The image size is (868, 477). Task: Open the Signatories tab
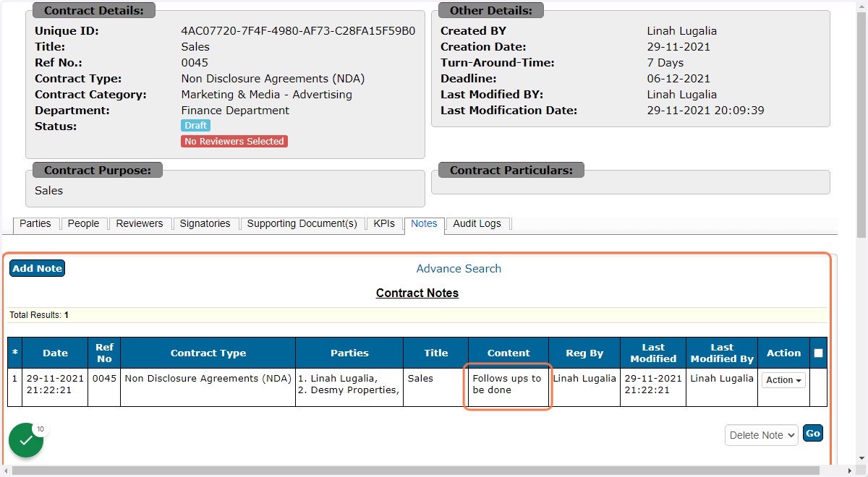coord(205,224)
